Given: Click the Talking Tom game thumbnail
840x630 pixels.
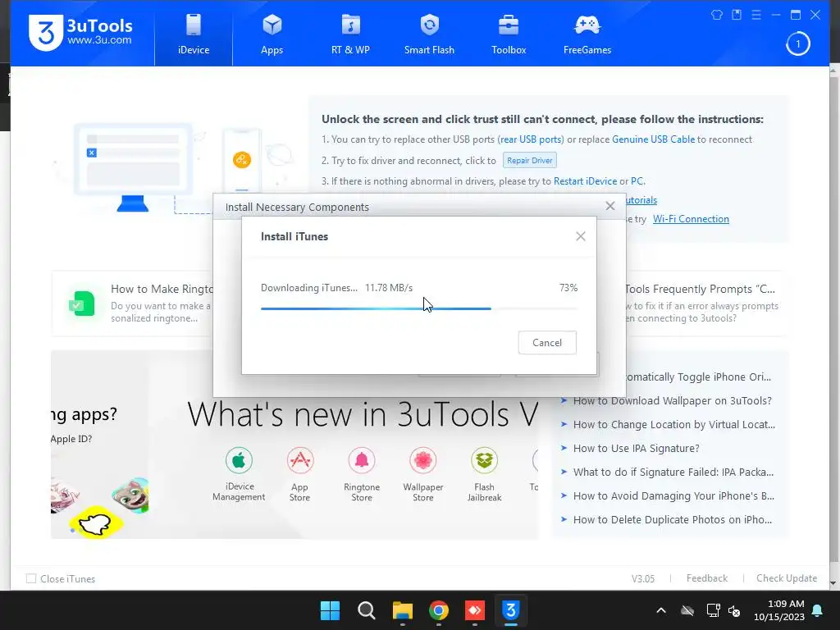Looking at the screenshot, I should 130,495.
